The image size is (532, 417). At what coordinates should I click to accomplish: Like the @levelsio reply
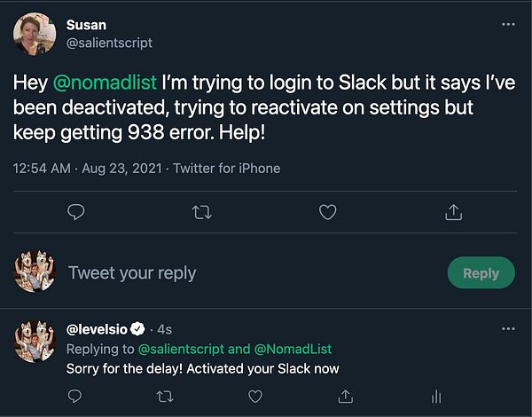point(255,397)
